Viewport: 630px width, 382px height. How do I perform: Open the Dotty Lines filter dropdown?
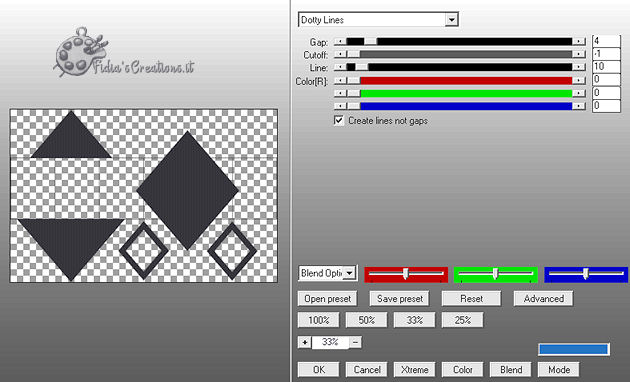[x=451, y=19]
